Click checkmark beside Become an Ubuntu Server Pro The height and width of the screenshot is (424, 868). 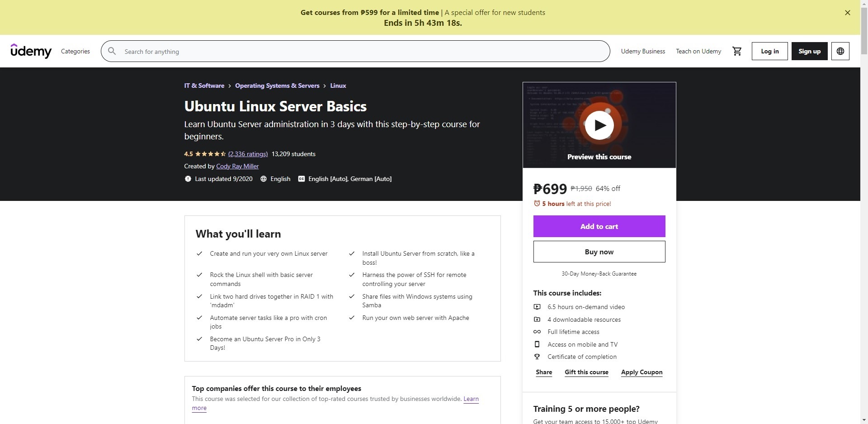pos(199,339)
